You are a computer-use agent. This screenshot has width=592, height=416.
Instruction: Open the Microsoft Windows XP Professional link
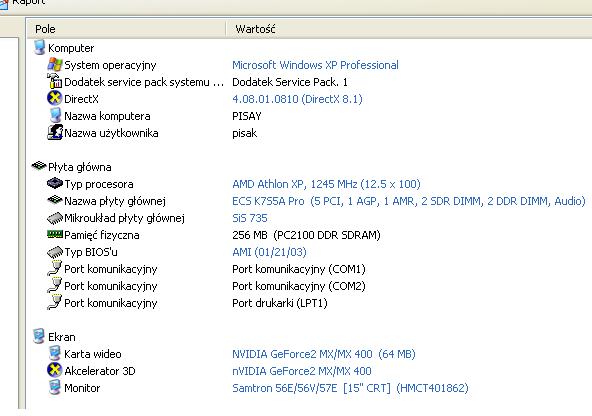[315, 65]
